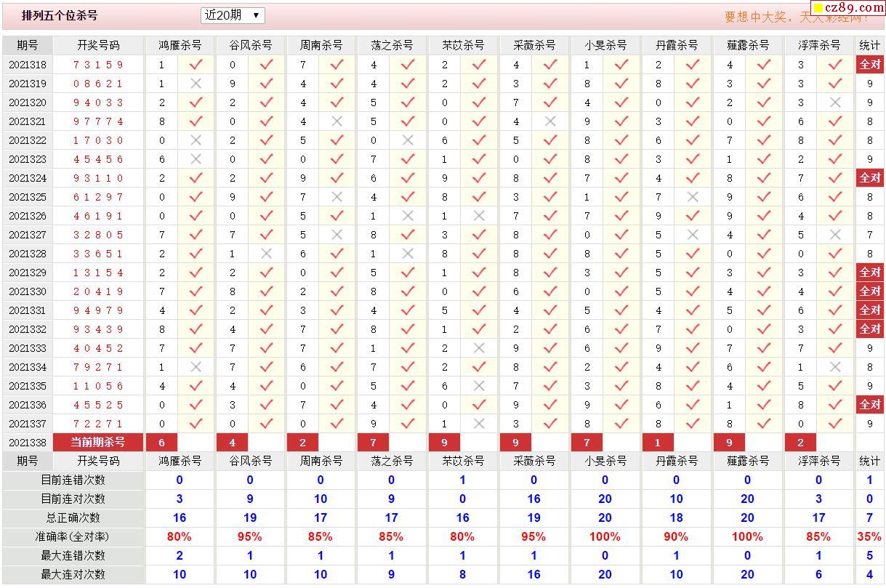Click the winning numbers 4 5 5 2 5
This screenshot has height=588, width=886.
click(x=98, y=405)
